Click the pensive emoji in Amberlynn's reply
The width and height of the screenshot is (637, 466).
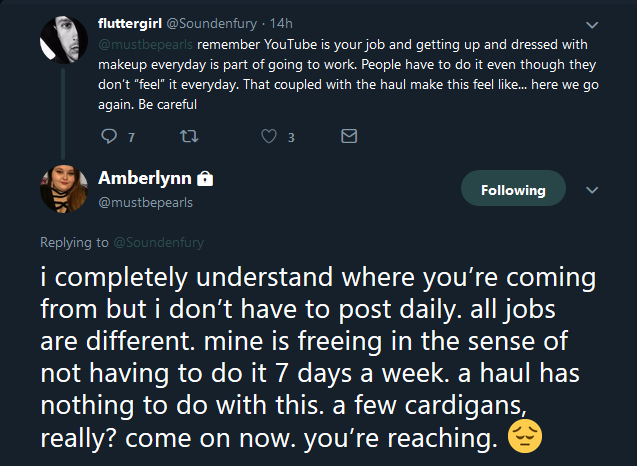[x=525, y=437]
